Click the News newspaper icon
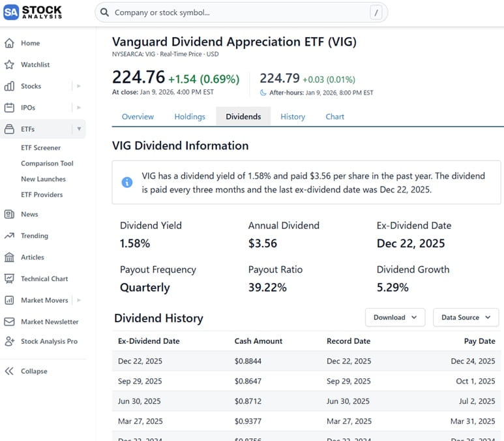 coord(9,214)
